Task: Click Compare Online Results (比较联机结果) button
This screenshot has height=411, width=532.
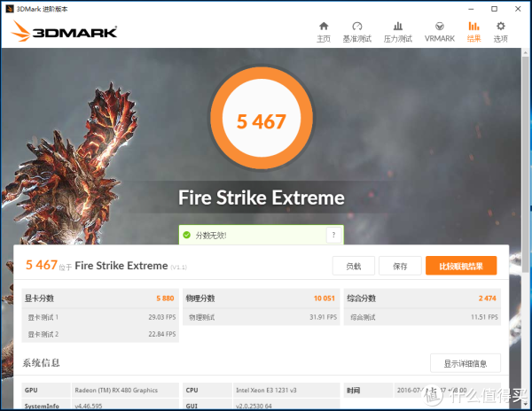Action: point(461,266)
